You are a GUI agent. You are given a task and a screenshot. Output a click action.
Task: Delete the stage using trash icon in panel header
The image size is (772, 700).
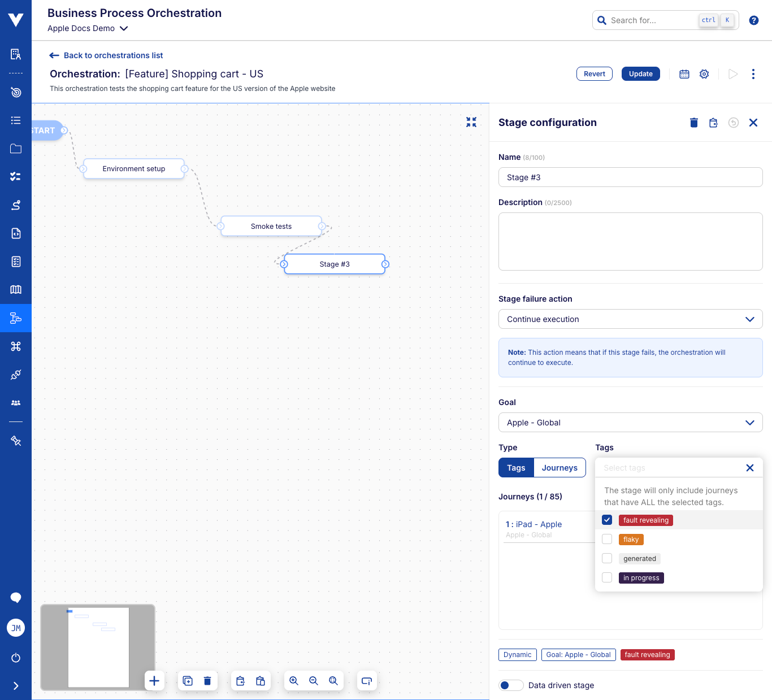tap(694, 123)
